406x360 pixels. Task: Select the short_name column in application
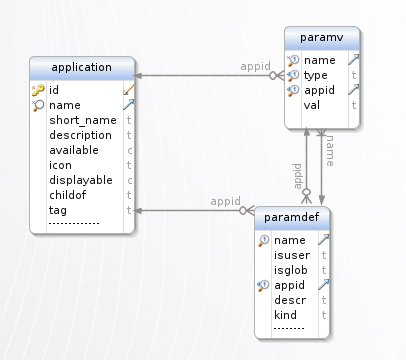82,120
